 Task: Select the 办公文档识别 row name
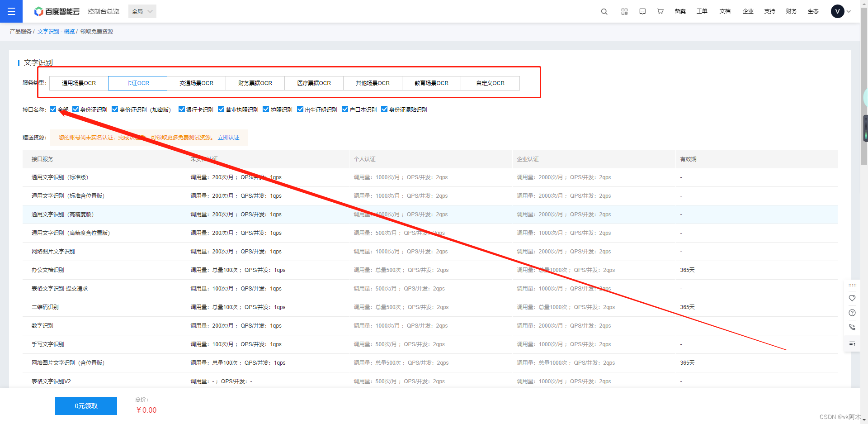click(x=47, y=270)
